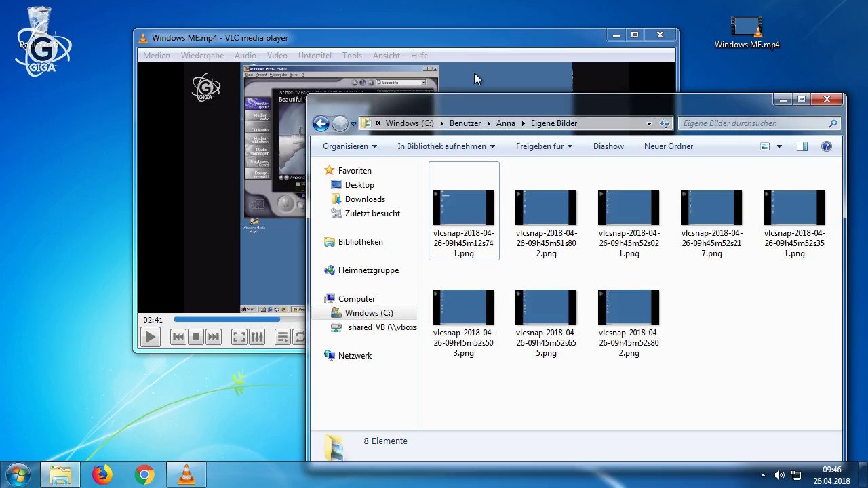Screen dimensions: 868x488
Task: Click the Explorer forward arrow button
Action: [x=340, y=123]
